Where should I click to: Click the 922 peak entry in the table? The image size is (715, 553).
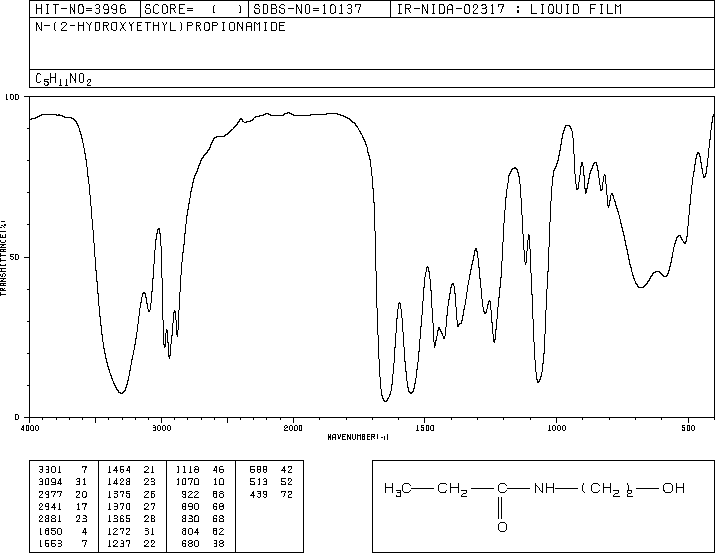tap(203, 494)
